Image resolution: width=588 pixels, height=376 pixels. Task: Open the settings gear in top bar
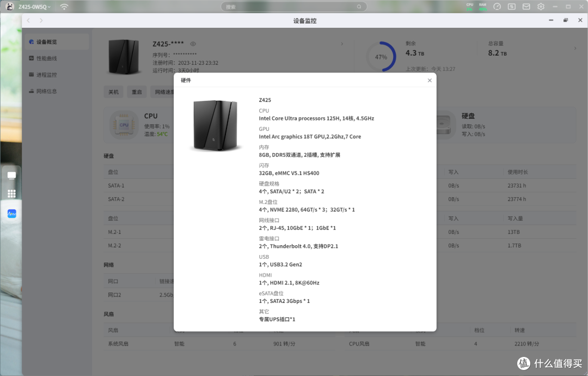point(541,7)
